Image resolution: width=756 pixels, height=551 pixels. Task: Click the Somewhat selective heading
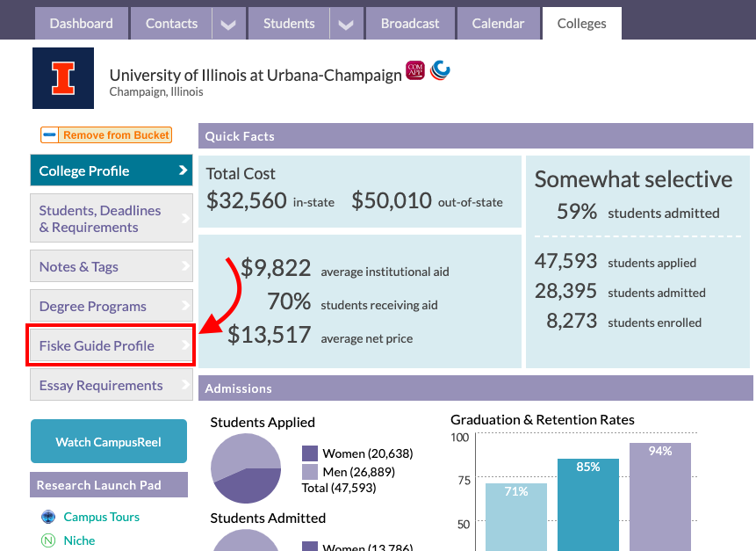point(634,179)
